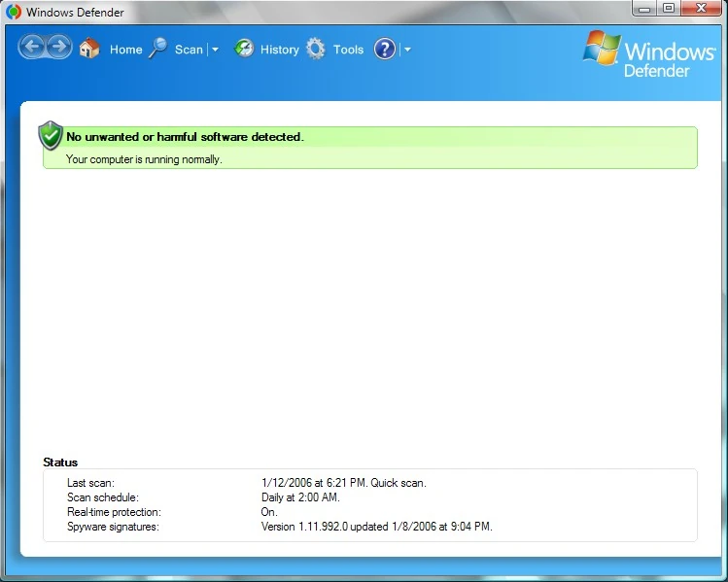Click the History clock icon
Viewport: 728px width, 582px height.
pos(244,49)
